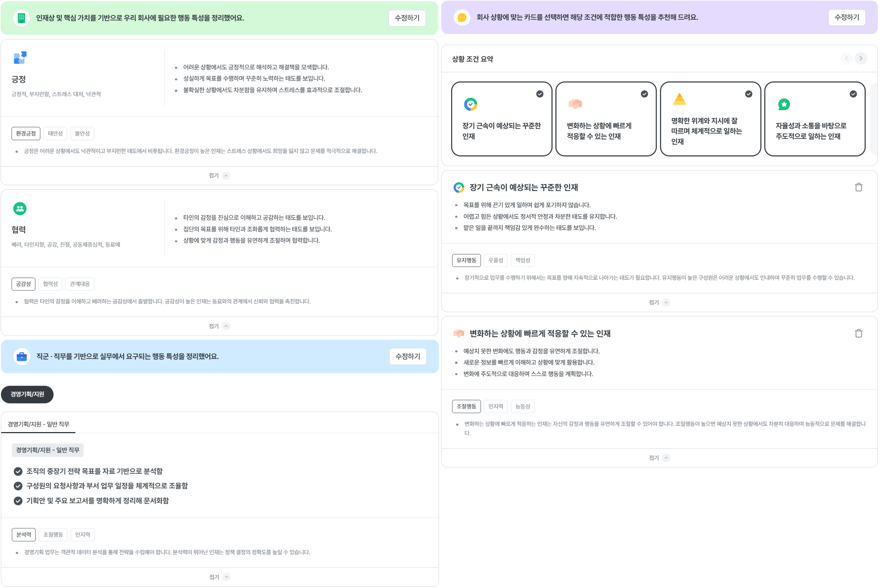The image size is (880, 588).
Task: Select the 경영기획/지원 - 일반 직무 tab
Action: (x=38, y=424)
